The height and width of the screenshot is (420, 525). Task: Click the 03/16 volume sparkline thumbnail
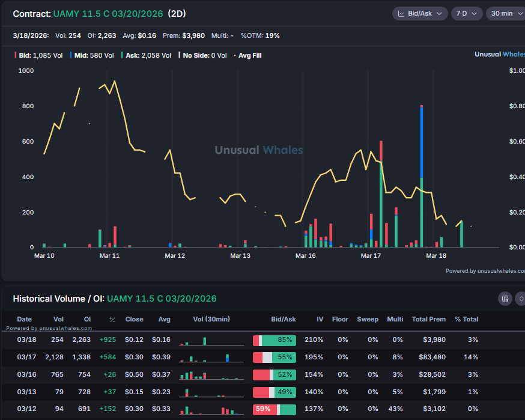(211, 375)
